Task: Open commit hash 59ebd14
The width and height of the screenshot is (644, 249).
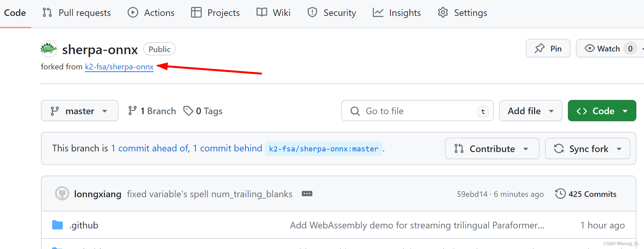Action: tap(472, 194)
